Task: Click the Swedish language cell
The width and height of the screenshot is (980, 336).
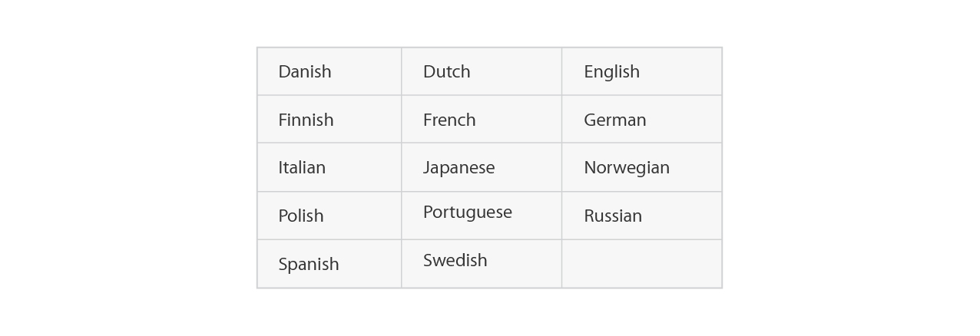Action: [x=482, y=264]
